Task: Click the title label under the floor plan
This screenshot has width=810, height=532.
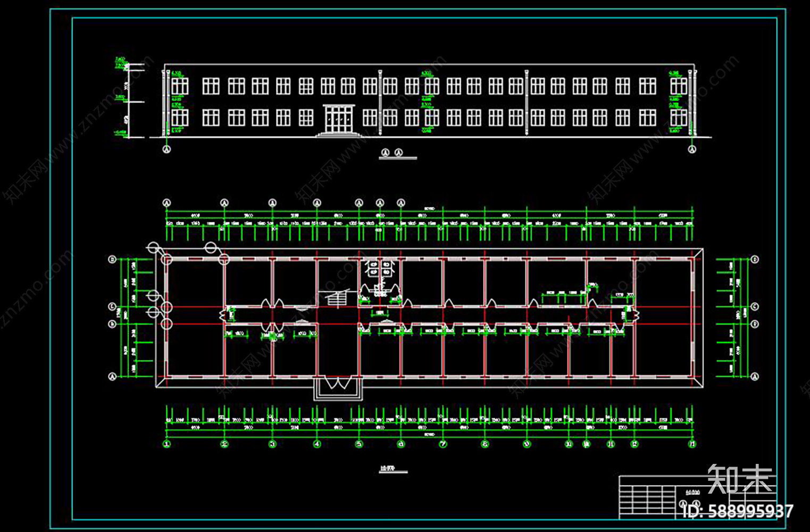Action: click(x=393, y=469)
